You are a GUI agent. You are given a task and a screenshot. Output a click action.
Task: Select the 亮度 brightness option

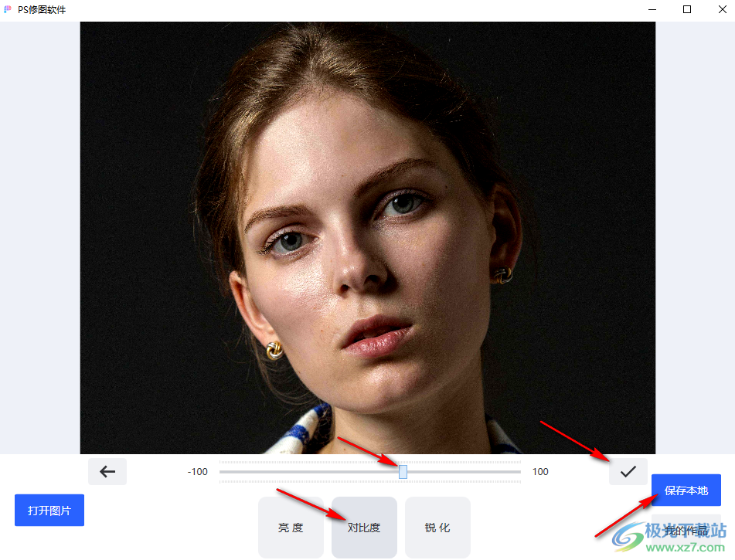pyautogui.click(x=291, y=528)
